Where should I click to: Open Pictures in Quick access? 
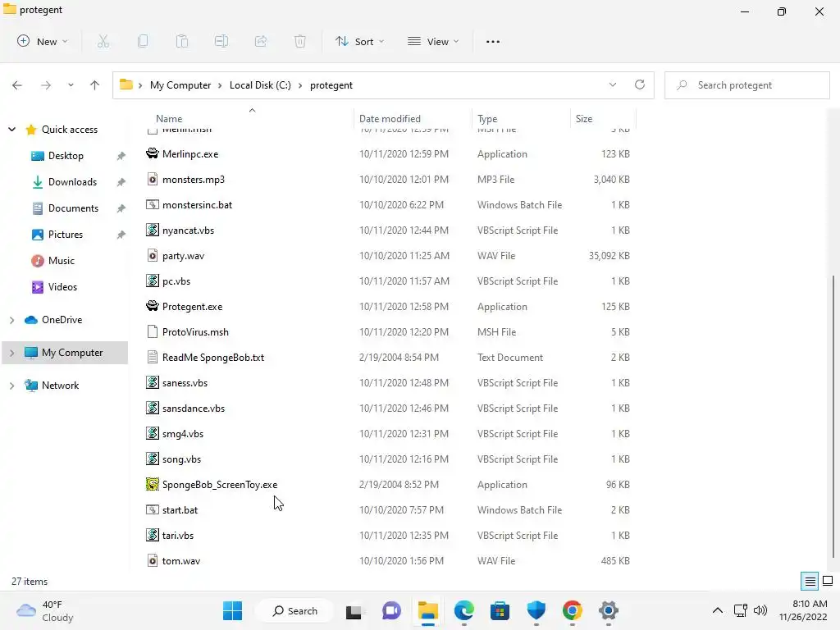tap(66, 234)
